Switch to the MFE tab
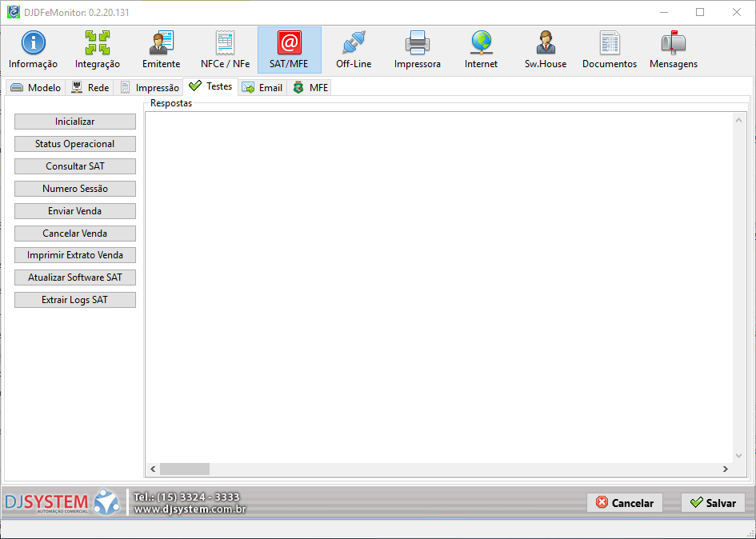The image size is (756, 539). pyautogui.click(x=310, y=88)
